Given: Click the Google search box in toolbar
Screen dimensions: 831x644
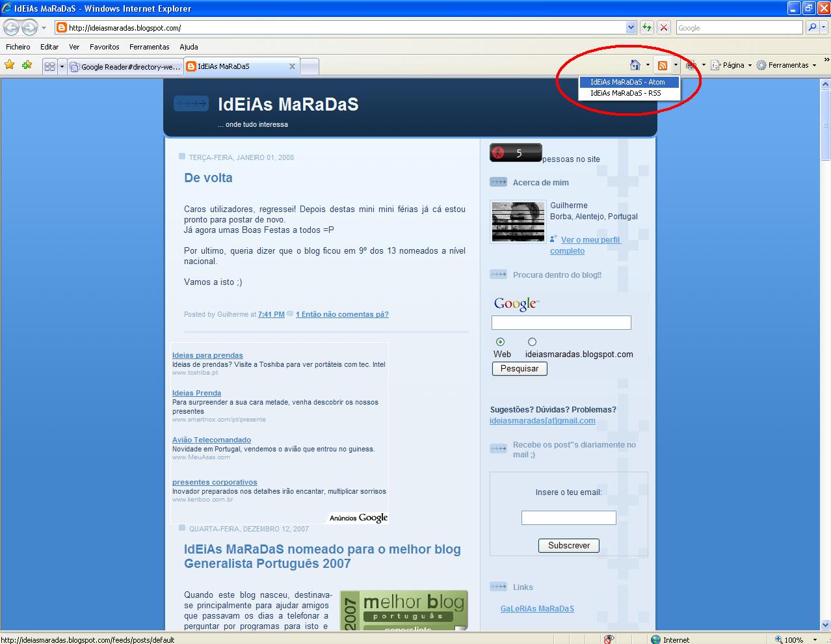Looking at the screenshot, I should pyautogui.click(x=739, y=27).
